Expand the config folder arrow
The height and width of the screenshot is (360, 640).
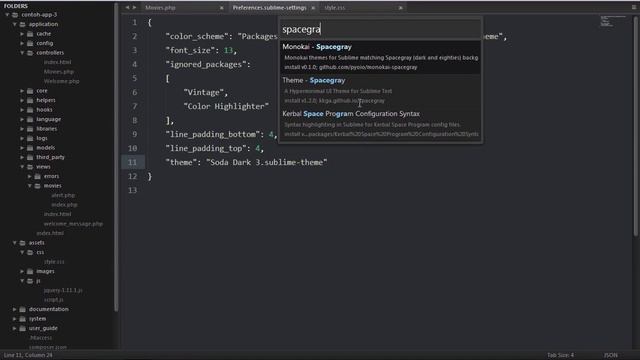click(22, 43)
